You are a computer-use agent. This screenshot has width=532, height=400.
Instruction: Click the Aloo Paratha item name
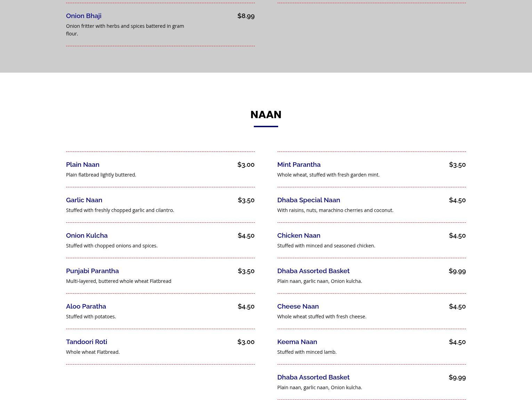(86, 307)
